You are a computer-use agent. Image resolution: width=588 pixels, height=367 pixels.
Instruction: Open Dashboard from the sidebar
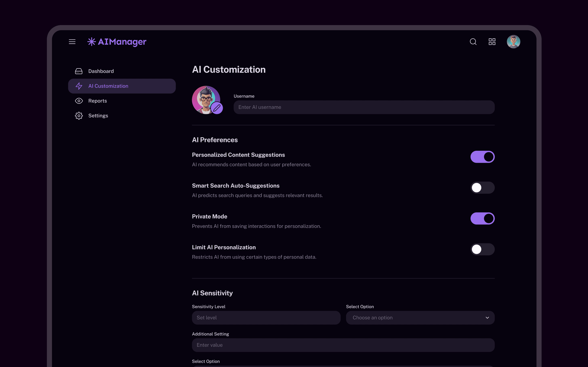[101, 71]
